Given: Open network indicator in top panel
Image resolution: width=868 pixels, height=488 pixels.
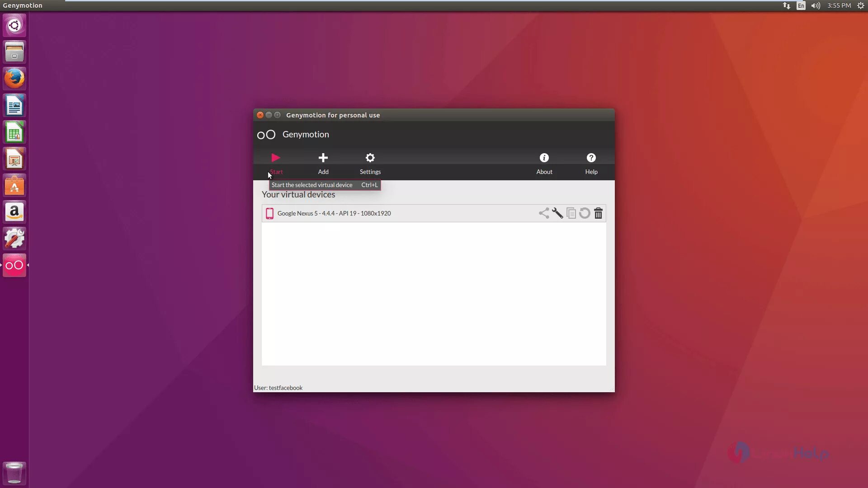Looking at the screenshot, I should 787,5.
